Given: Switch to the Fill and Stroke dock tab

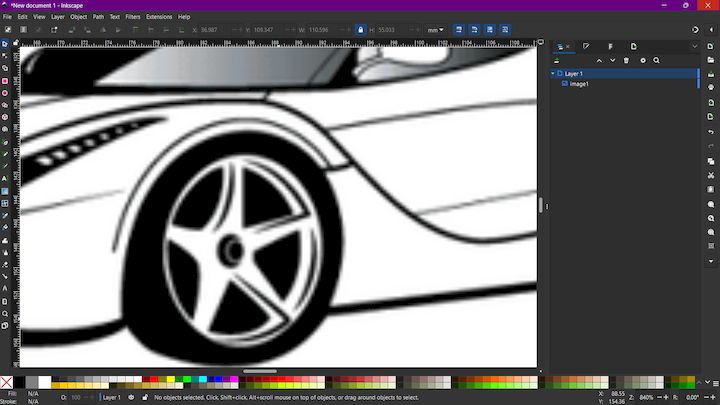Looking at the screenshot, I should (x=586, y=46).
